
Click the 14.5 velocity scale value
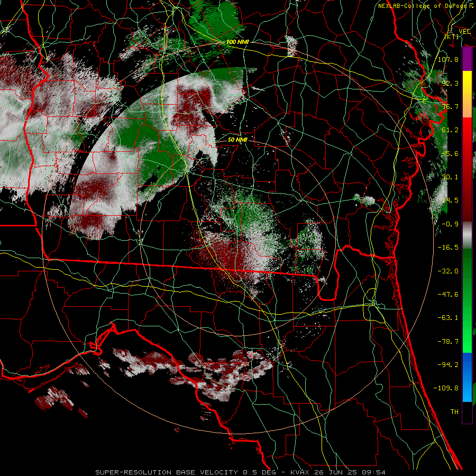[450, 200]
